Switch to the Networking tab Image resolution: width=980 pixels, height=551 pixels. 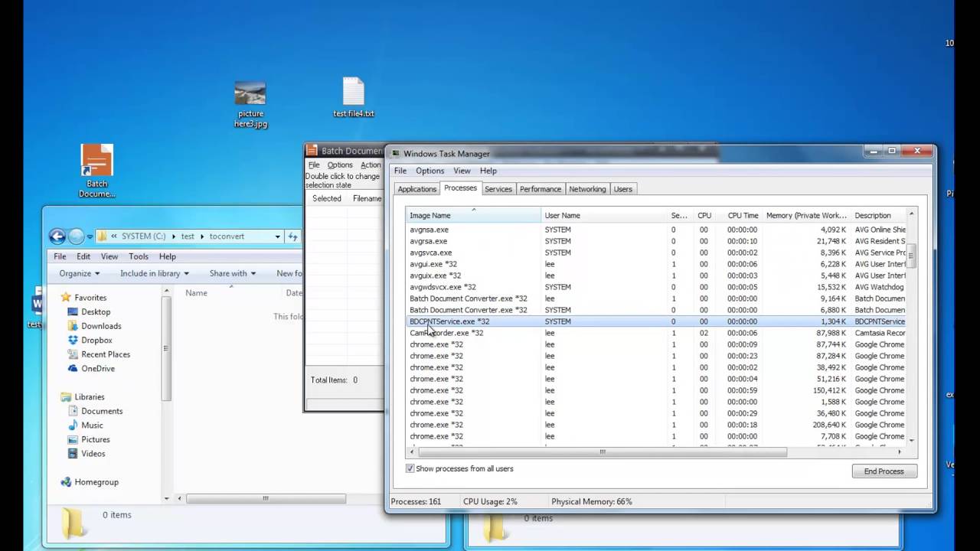pos(587,189)
